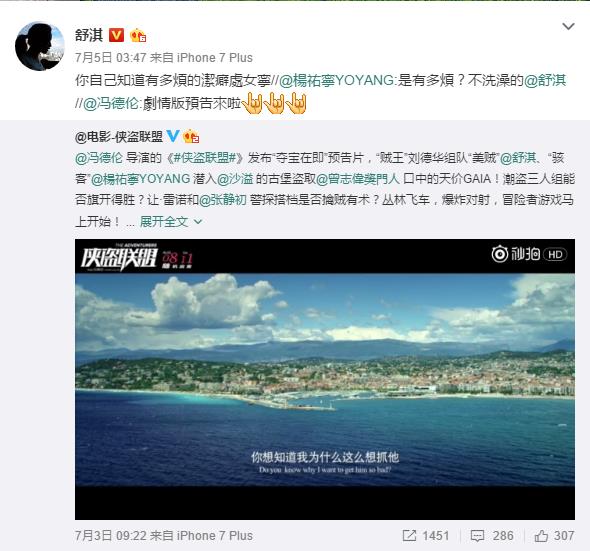Click the 7月3日 09:22 timestamp
Screen dimensions: 590x551
coord(111,536)
